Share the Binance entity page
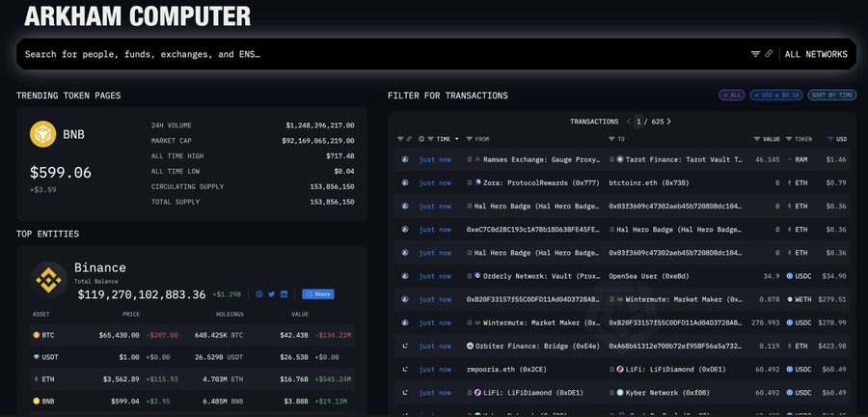This screenshot has height=417, width=868. click(318, 294)
